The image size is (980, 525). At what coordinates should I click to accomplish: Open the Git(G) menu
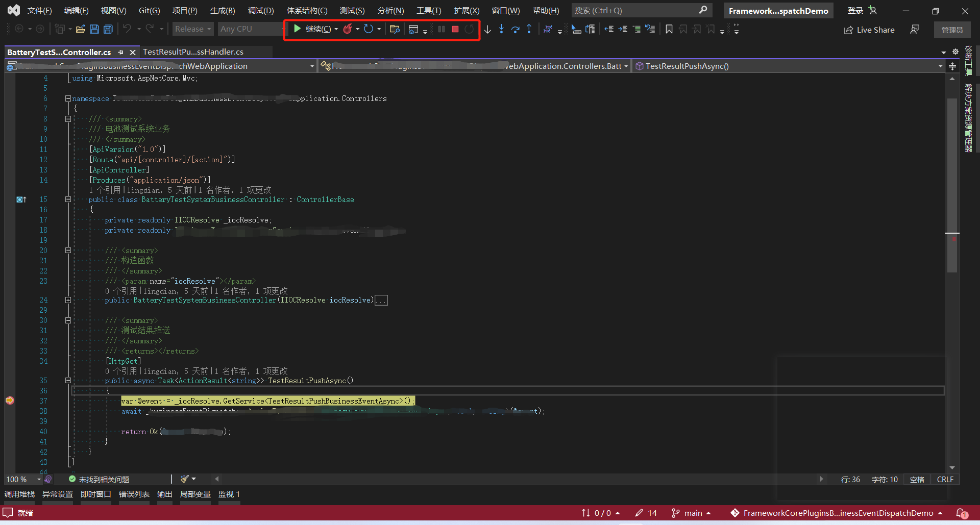(x=149, y=10)
